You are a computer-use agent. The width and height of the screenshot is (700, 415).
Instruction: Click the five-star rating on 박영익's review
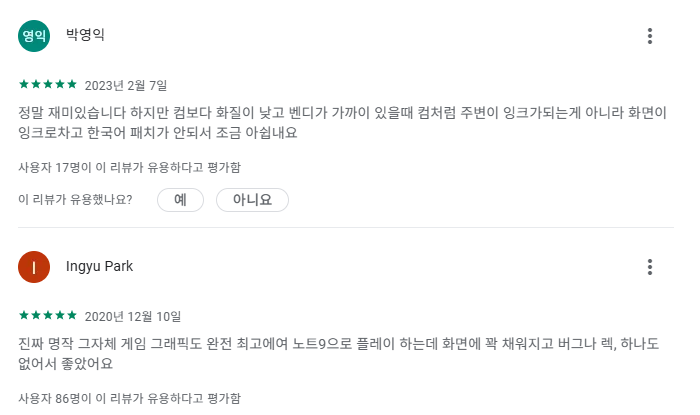pyautogui.click(x=48, y=84)
